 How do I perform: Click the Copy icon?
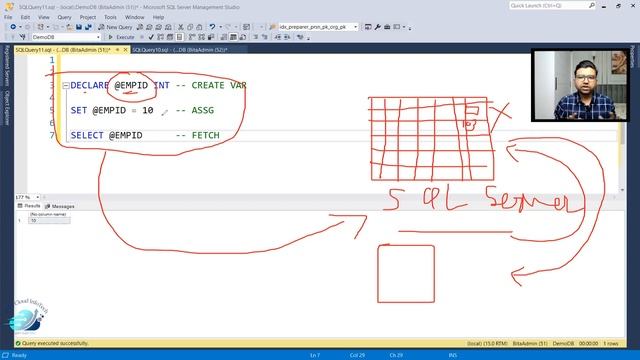click(190, 27)
